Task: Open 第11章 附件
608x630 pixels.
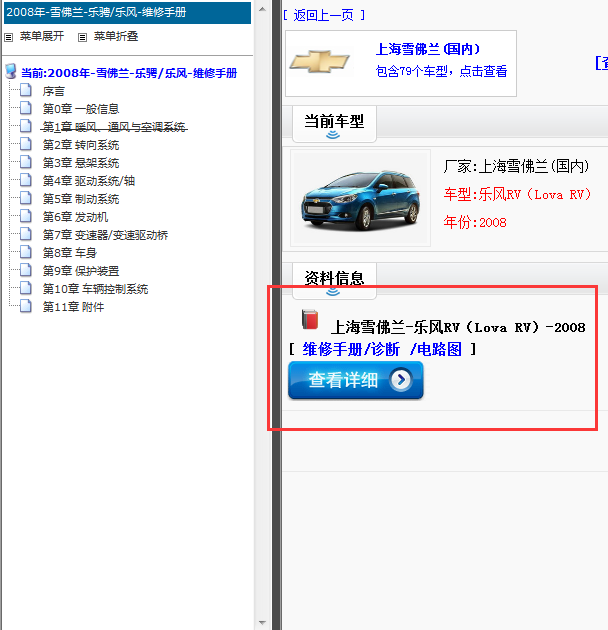Action: point(73,307)
